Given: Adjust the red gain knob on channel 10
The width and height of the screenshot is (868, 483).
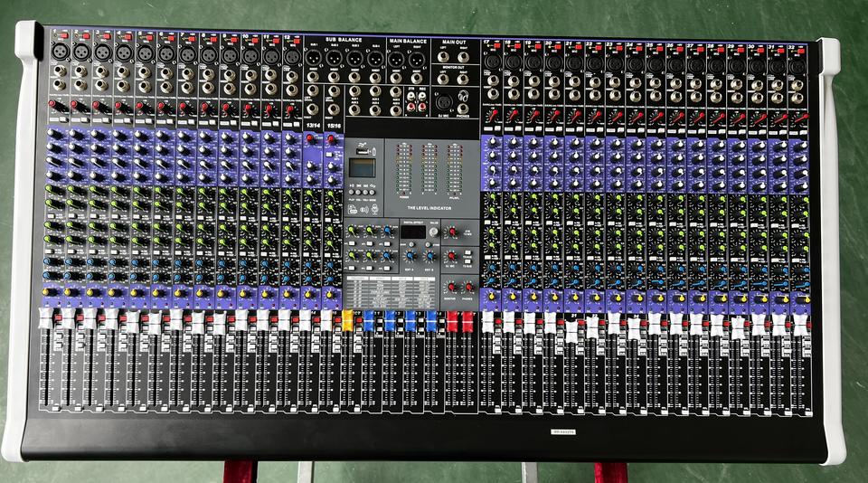Looking at the screenshot, I should (x=249, y=108).
